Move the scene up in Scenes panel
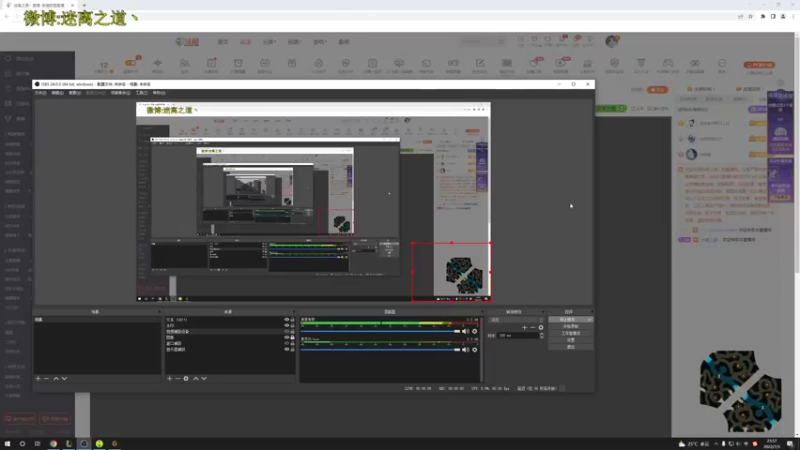Screen dimensions: 800x450 pyautogui.click(x=56, y=379)
